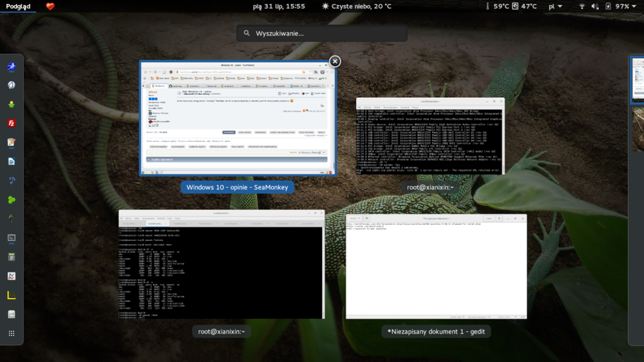
Task: Click the 59°C thermometer sensor indicator
Action: 497,6
